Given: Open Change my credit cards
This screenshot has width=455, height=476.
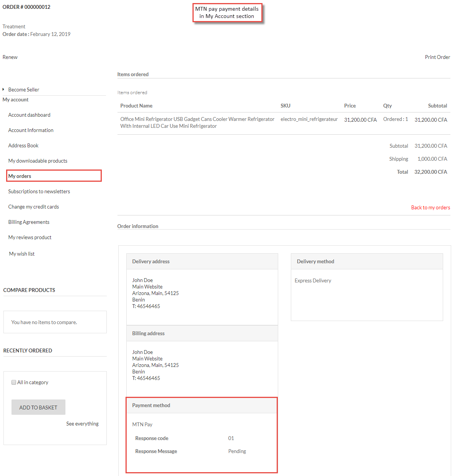Looking at the screenshot, I should point(33,207).
